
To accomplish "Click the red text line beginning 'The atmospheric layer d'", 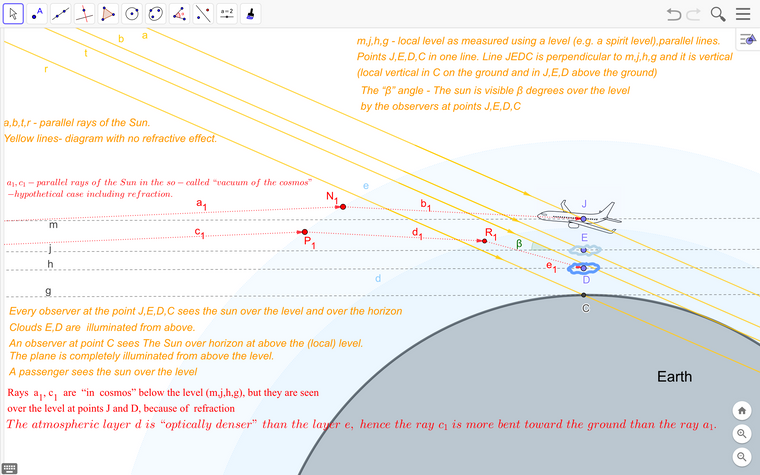I will click(361, 425).
